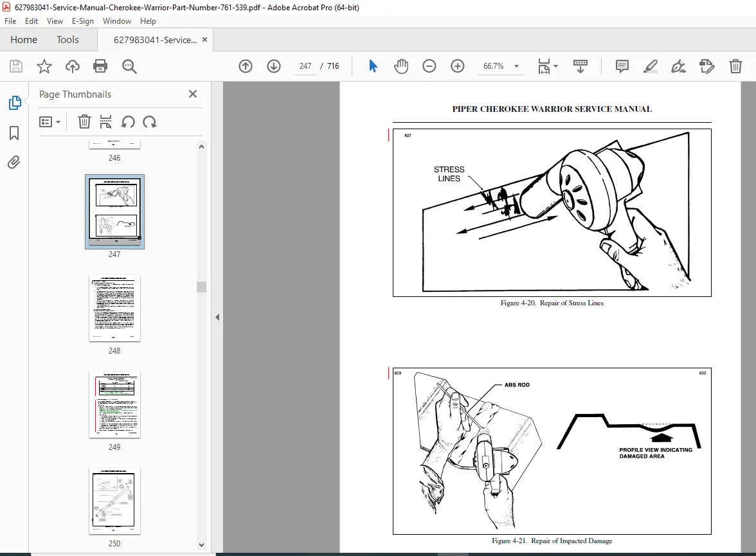This screenshot has height=556, width=756.
Task: Open the Fill and Sign tool
Action: pyautogui.click(x=678, y=66)
